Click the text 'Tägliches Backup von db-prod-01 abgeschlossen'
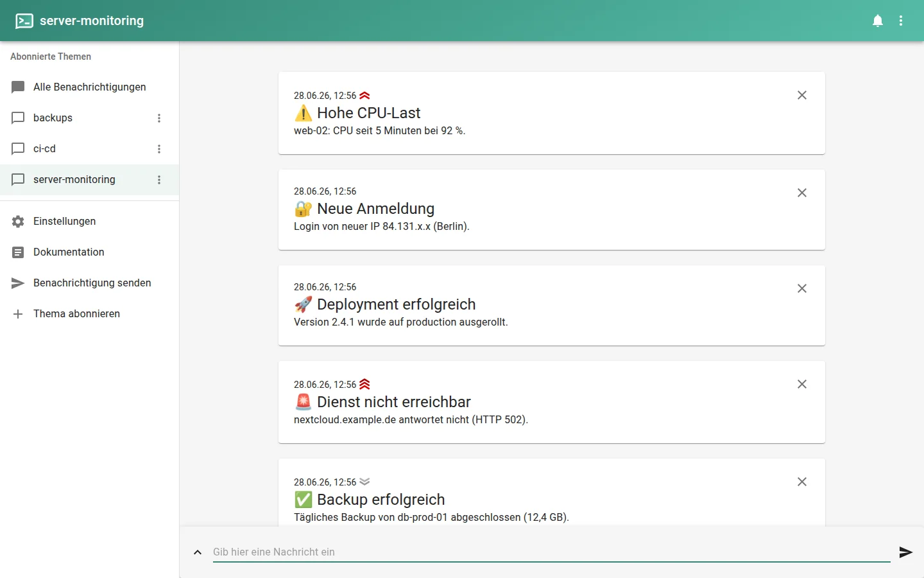 [x=407, y=517]
